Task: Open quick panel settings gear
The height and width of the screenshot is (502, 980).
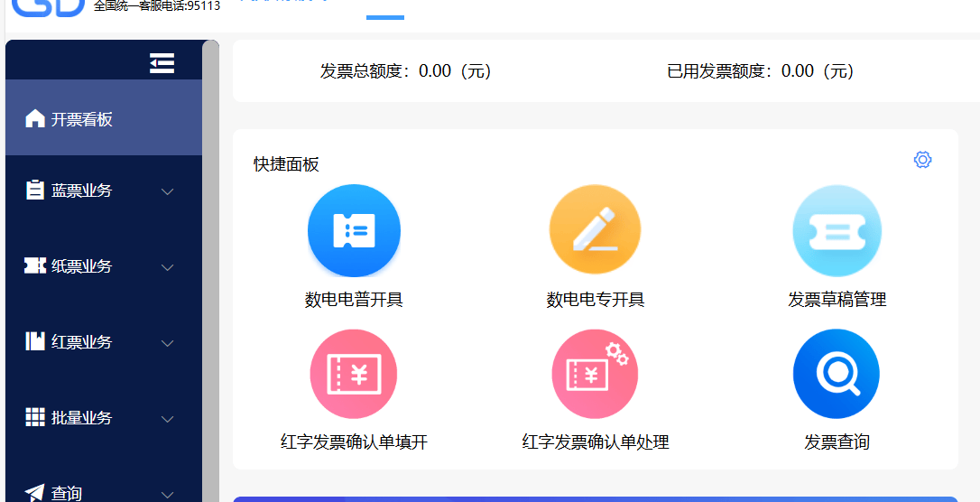Action: (x=922, y=160)
